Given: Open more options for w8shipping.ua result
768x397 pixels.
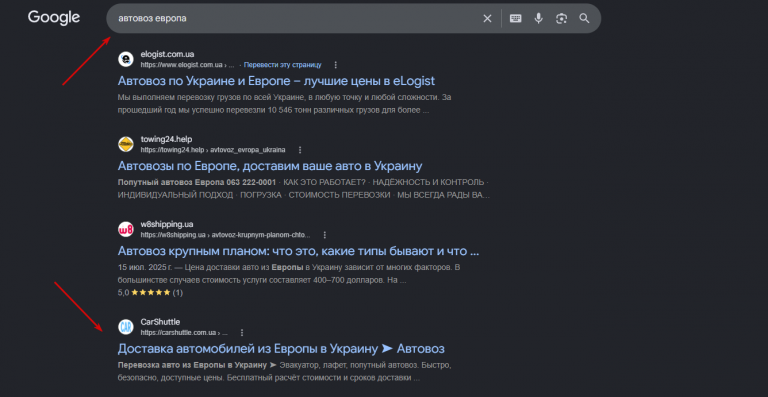Looking at the screenshot, I should pos(324,235).
